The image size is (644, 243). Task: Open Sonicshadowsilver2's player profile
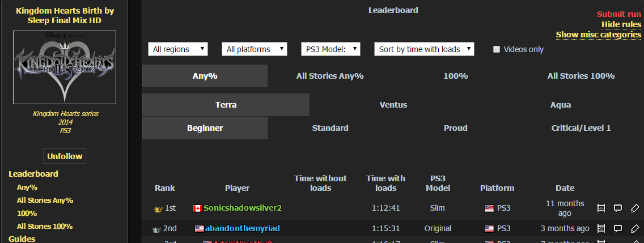pyautogui.click(x=242, y=208)
